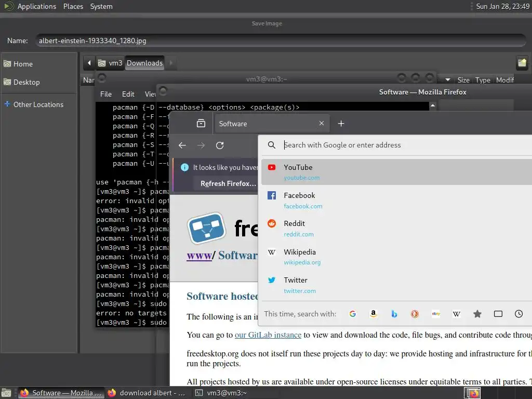Click the Refresh Firefox… button
The height and width of the screenshot is (399, 532).
pos(229,183)
